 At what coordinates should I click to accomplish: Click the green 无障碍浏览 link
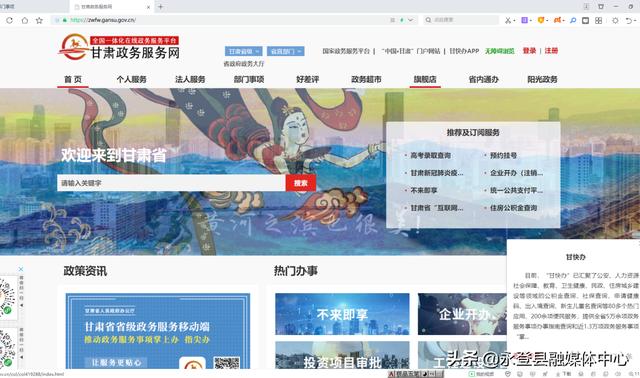[x=500, y=51]
